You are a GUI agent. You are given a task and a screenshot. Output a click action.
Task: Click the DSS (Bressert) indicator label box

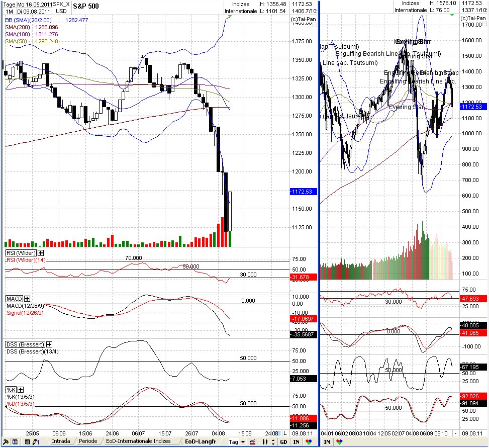(25, 344)
